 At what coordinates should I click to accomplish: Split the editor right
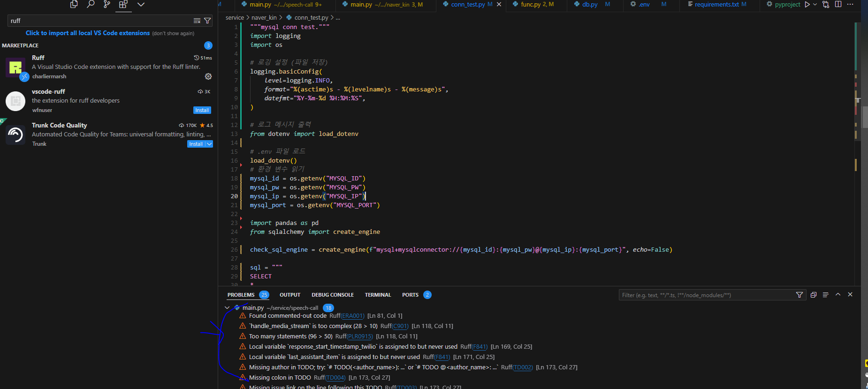pyautogui.click(x=838, y=4)
